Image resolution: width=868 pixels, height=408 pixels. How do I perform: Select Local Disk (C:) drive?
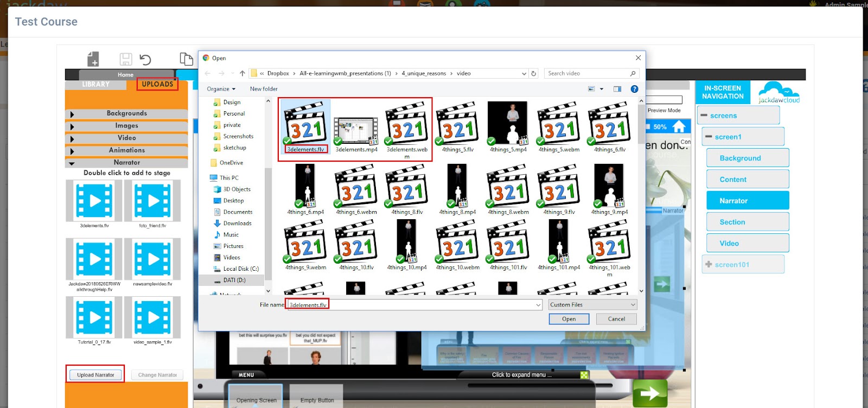tap(241, 269)
